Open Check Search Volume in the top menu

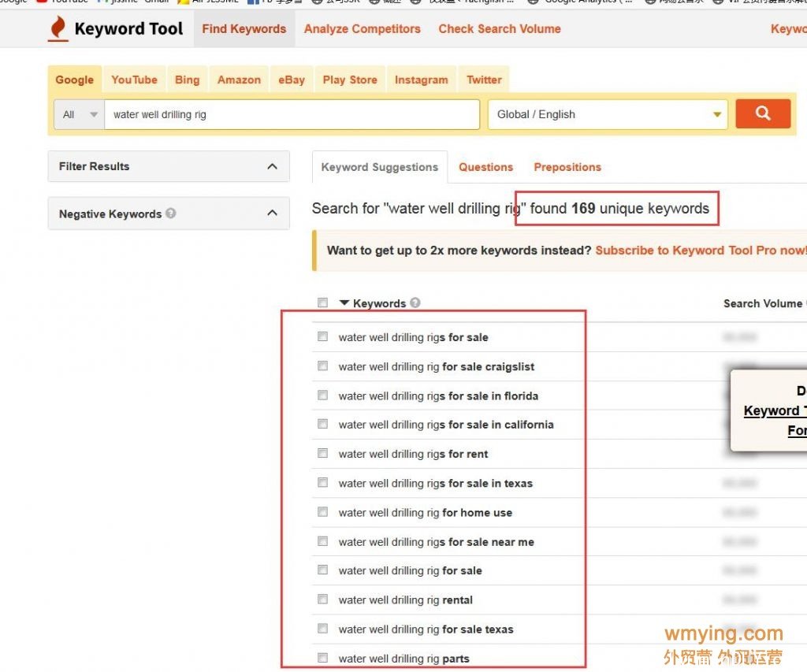point(499,29)
